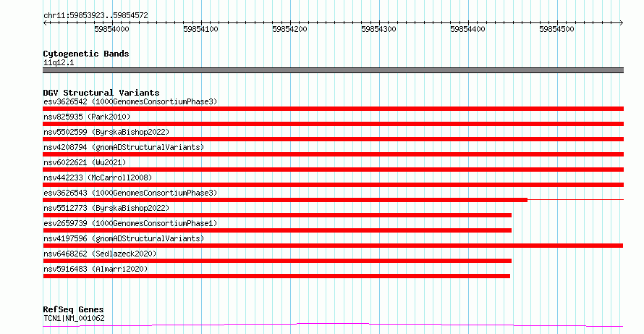Select the nsv825935 (Park2010) variant label
The height and width of the screenshot is (334, 644).
(x=87, y=117)
